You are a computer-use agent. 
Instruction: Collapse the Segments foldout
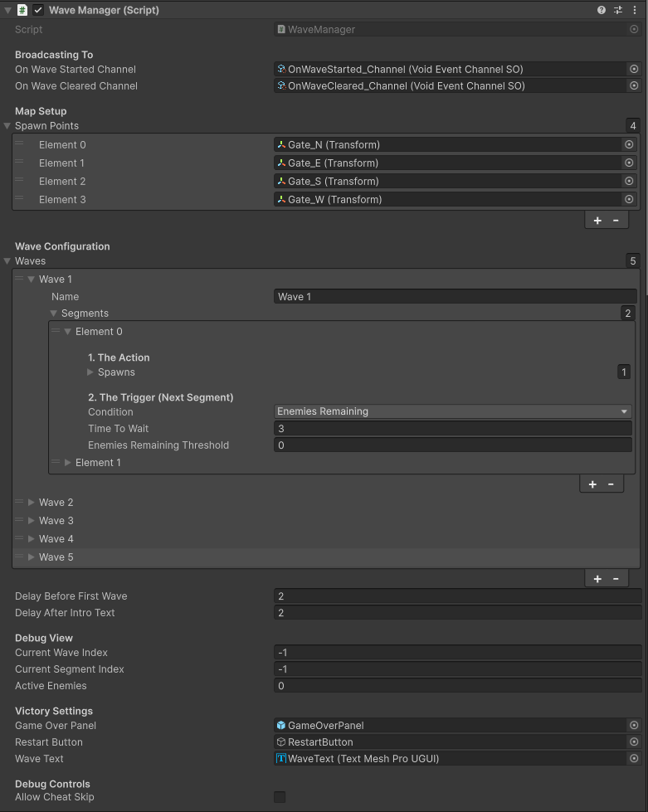click(x=53, y=314)
